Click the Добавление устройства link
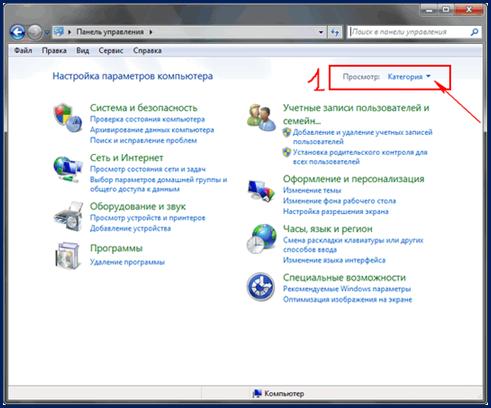The width and height of the screenshot is (491, 408). [130, 228]
